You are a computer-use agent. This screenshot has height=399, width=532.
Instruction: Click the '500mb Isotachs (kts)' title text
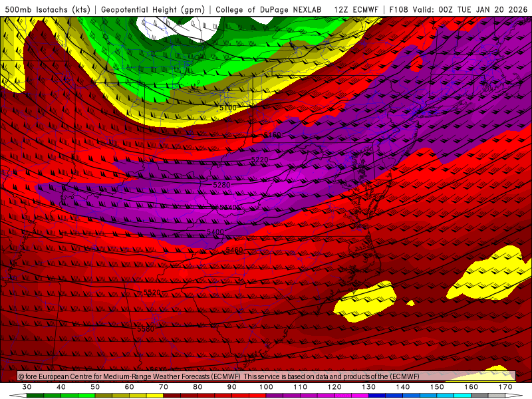47,9
